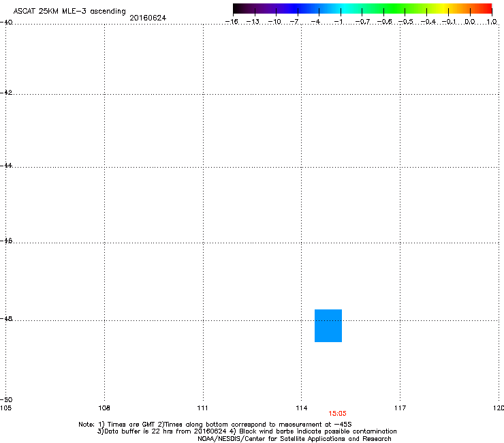
Task: Click the longitude axis label 105
Action: (5, 408)
